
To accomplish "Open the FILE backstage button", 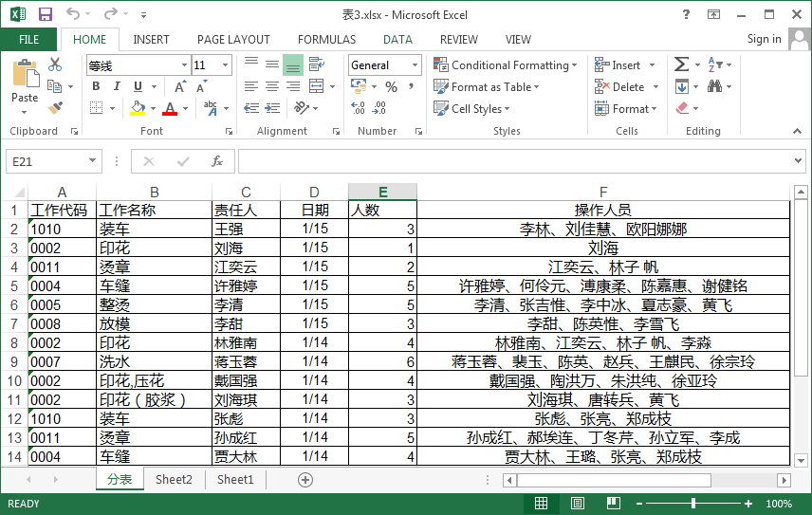I will coord(28,40).
